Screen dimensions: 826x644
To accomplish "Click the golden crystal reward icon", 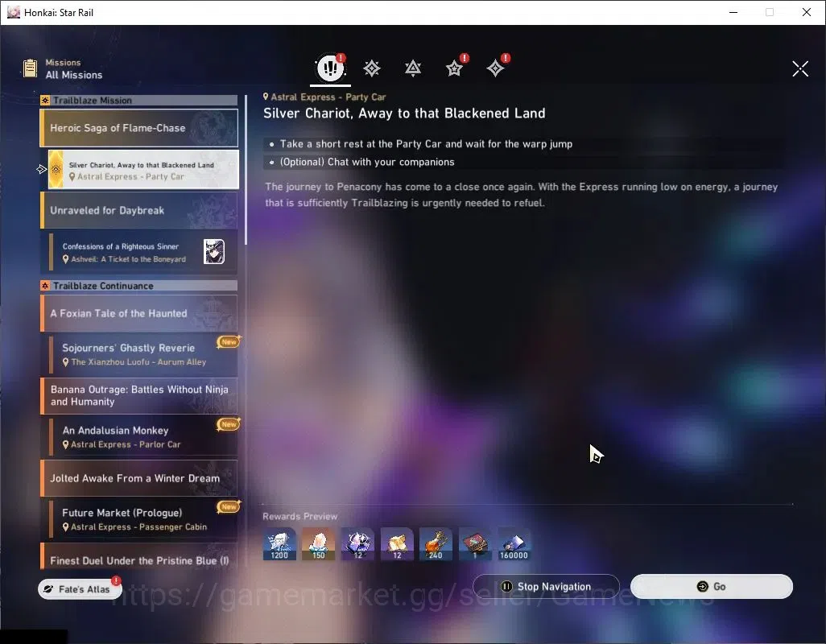I will pyautogui.click(x=397, y=544).
